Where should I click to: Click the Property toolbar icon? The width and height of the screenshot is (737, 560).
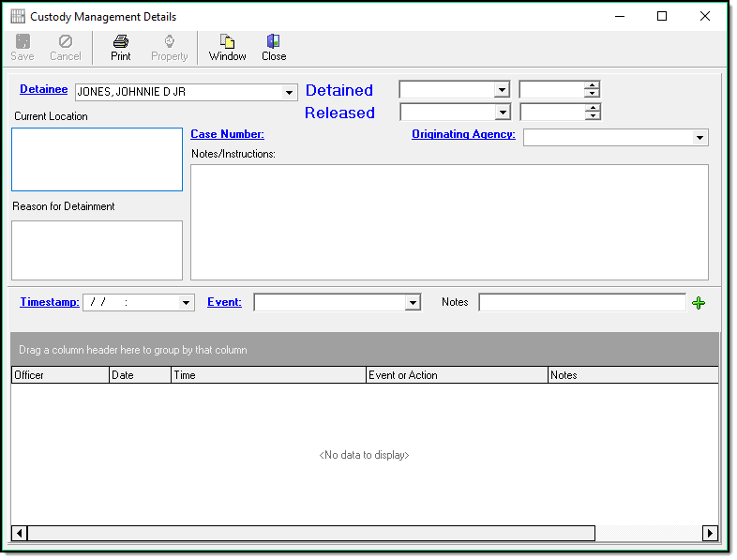click(x=170, y=41)
